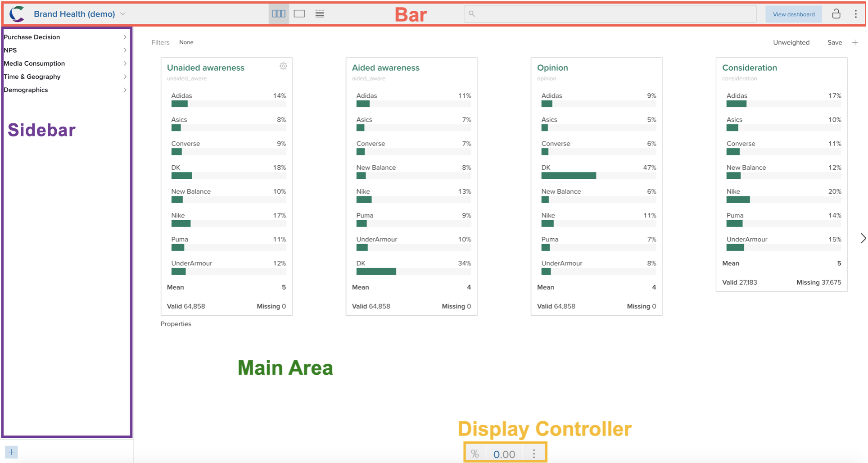Open Opinion card title
The width and height of the screenshot is (868, 463).
point(552,68)
